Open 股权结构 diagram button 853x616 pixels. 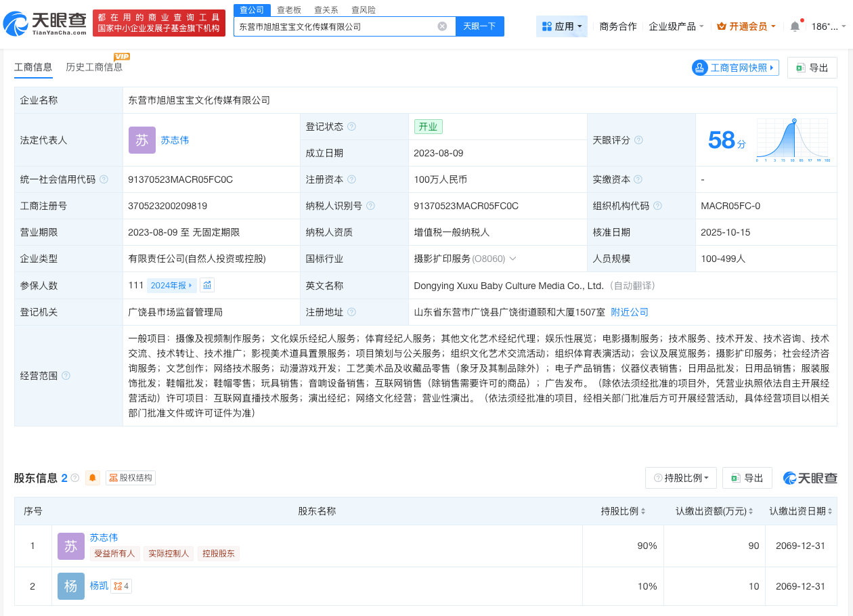click(131, 478)
